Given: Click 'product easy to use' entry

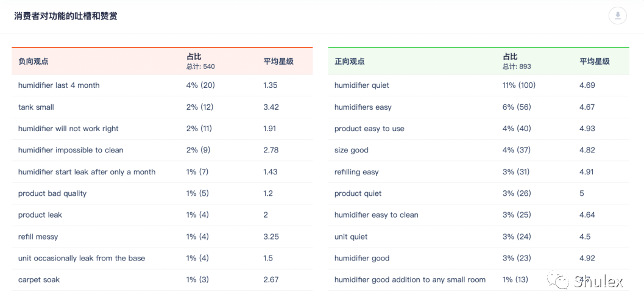Looking at the screenshot, I should tap(369, 129).
